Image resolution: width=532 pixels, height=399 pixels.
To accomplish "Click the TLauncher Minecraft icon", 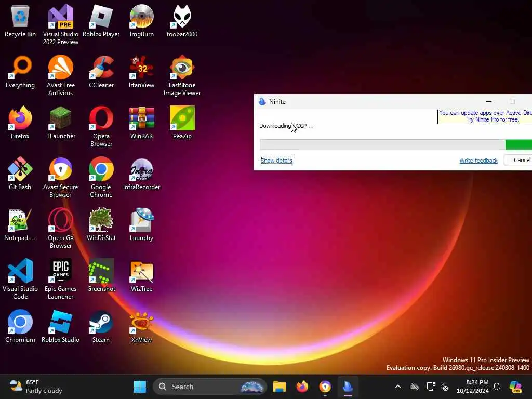I will pos(60,123).
